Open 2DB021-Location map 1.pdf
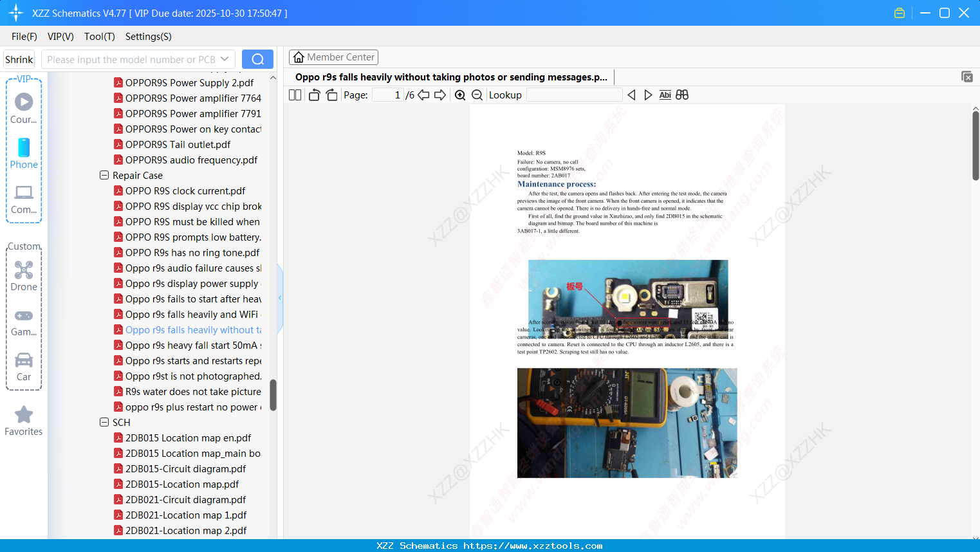 pos(180,515)
